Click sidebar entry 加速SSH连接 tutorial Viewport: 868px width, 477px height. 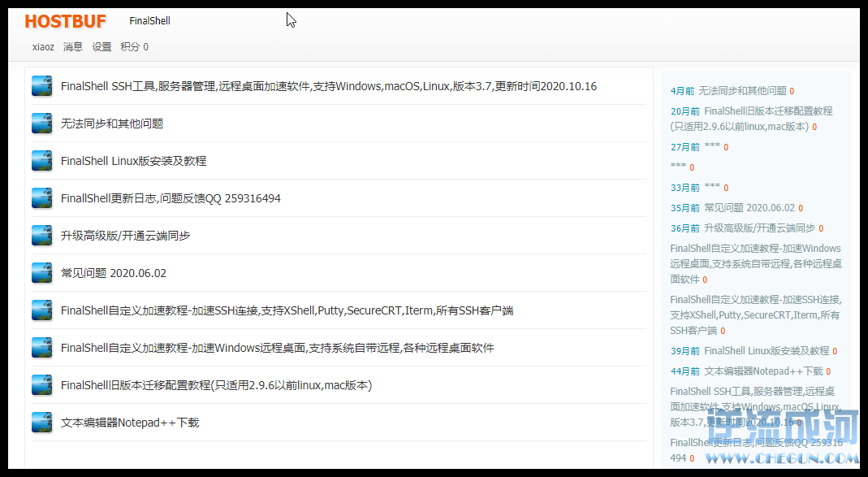click(x=756, y=314)
